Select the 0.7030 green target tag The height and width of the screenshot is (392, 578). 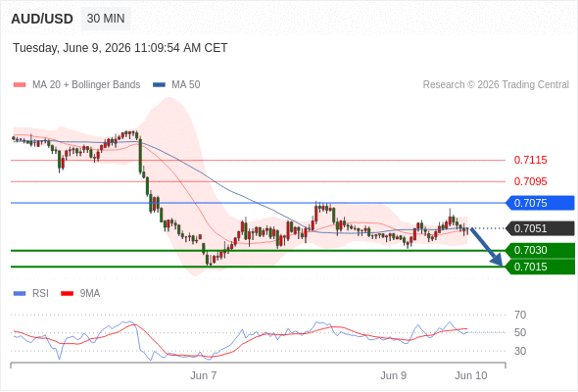point(541,251)
